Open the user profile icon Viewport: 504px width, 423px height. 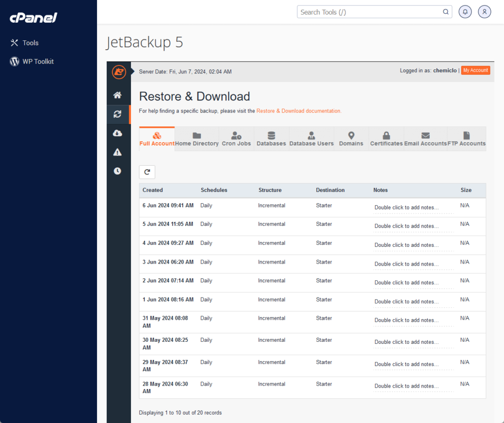coord(484,12)
